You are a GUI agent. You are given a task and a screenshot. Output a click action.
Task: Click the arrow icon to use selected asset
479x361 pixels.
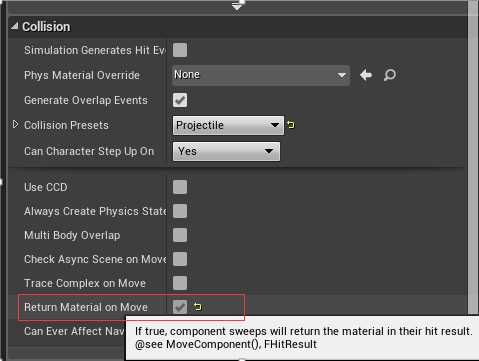click(x=366, y=75)
